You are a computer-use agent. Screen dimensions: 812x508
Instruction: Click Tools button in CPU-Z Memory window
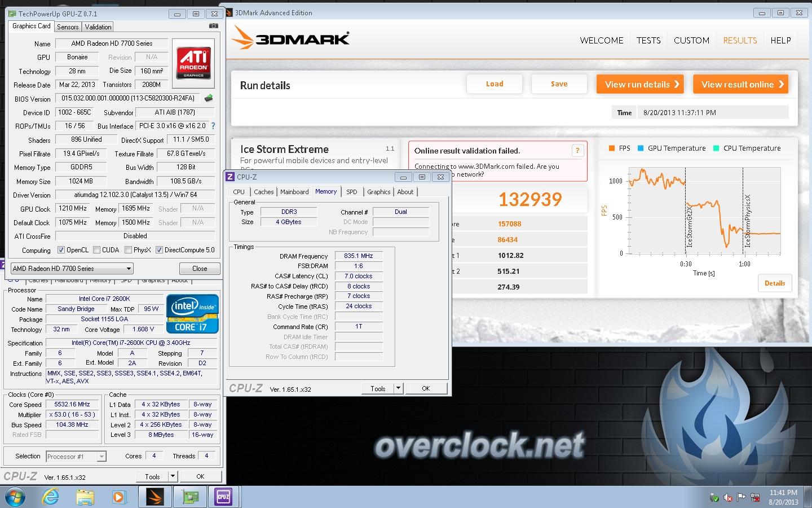[378, 388]
